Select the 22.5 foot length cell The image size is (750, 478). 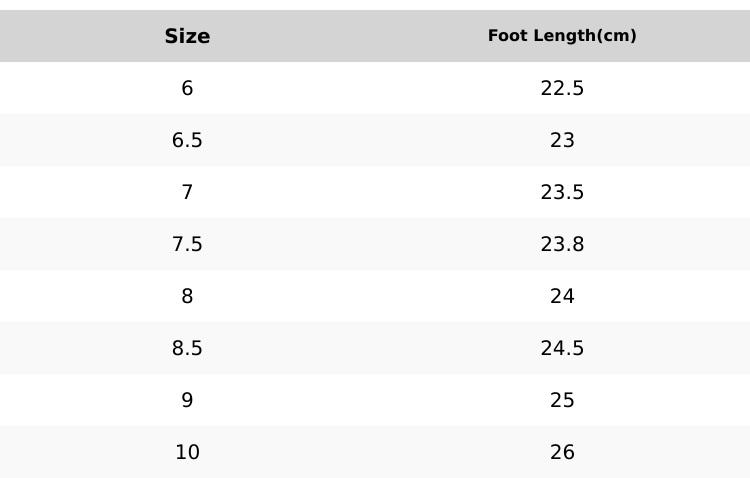[x=562, y=88]
